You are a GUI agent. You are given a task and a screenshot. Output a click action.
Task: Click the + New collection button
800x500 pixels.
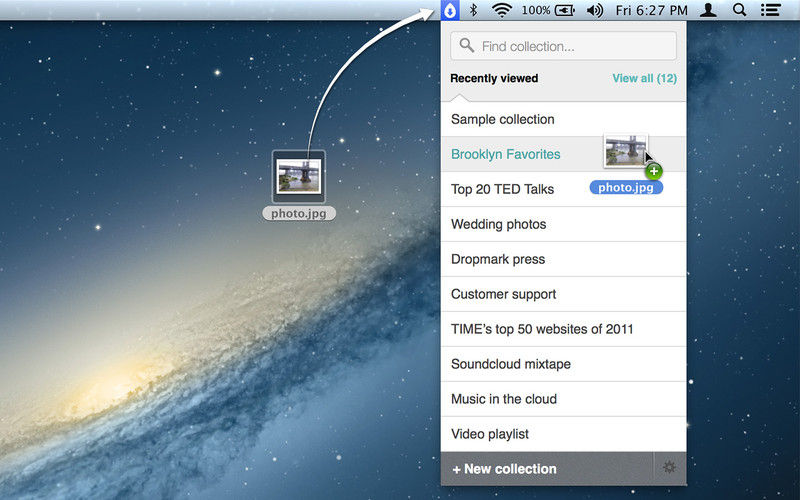coord(547,468)
